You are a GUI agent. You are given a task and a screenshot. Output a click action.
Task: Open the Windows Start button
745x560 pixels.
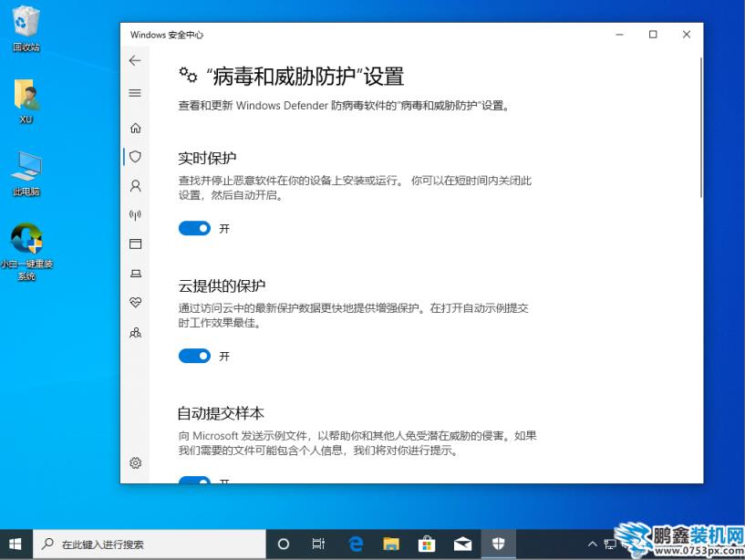[16, 544]
